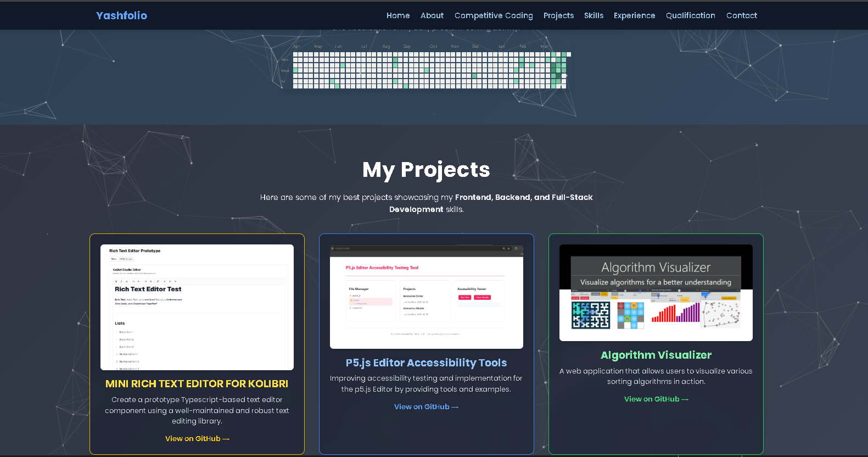Image resolution: width=868 pixels, height=457 pixels.
Task: Navigate to Experience section
Action: tap(634, 15)
